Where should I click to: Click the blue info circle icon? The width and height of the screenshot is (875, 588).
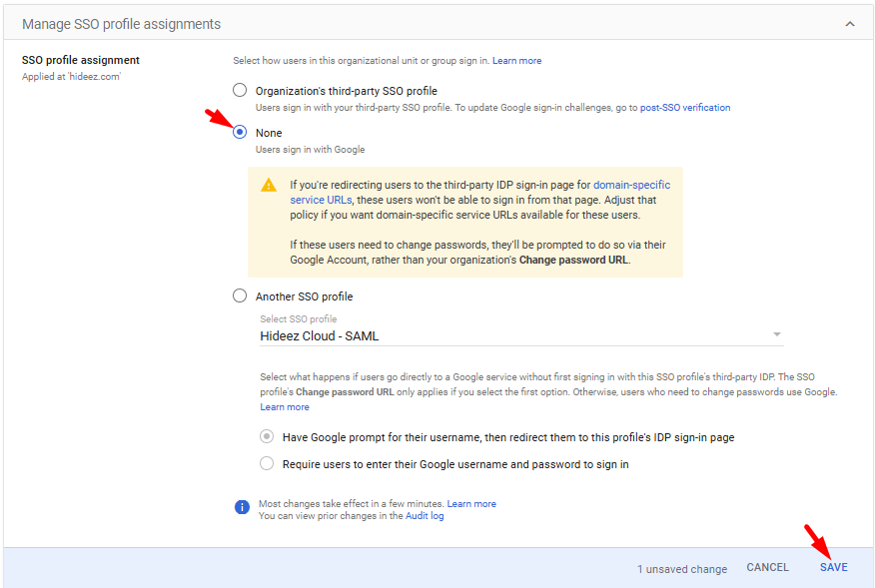[x=242, y=507]
